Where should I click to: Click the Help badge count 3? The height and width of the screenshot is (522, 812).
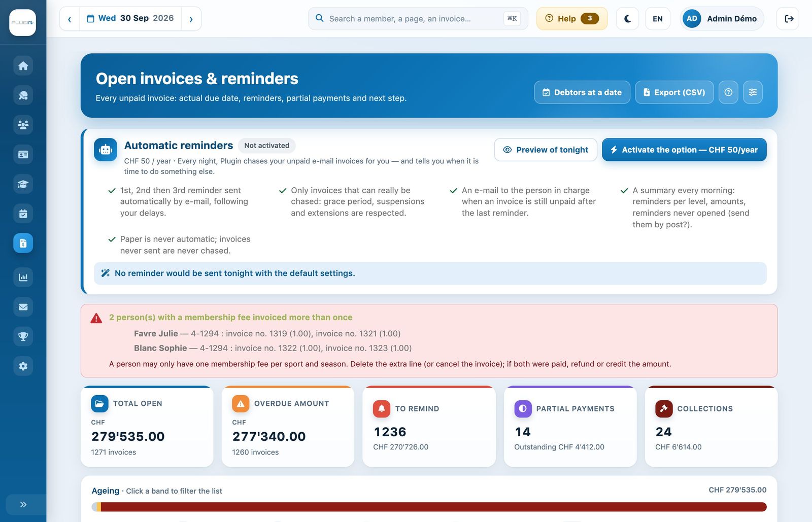590,19
